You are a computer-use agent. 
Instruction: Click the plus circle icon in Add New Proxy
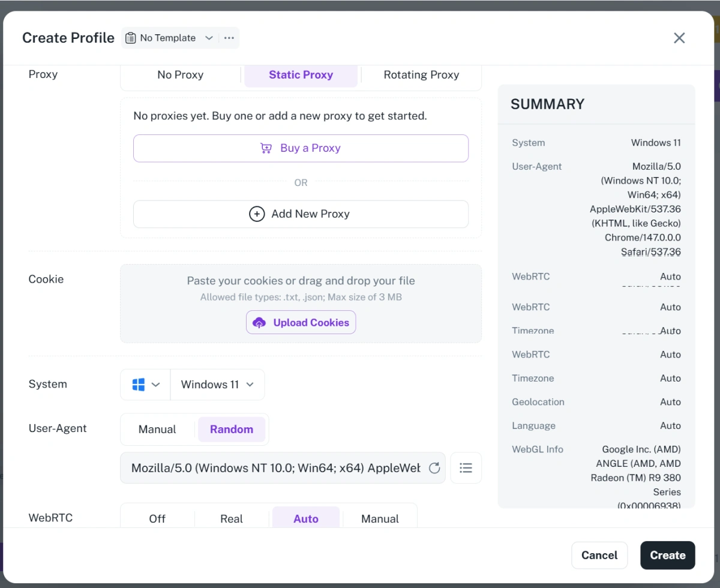pyautogui.click(x=257, y=214)
